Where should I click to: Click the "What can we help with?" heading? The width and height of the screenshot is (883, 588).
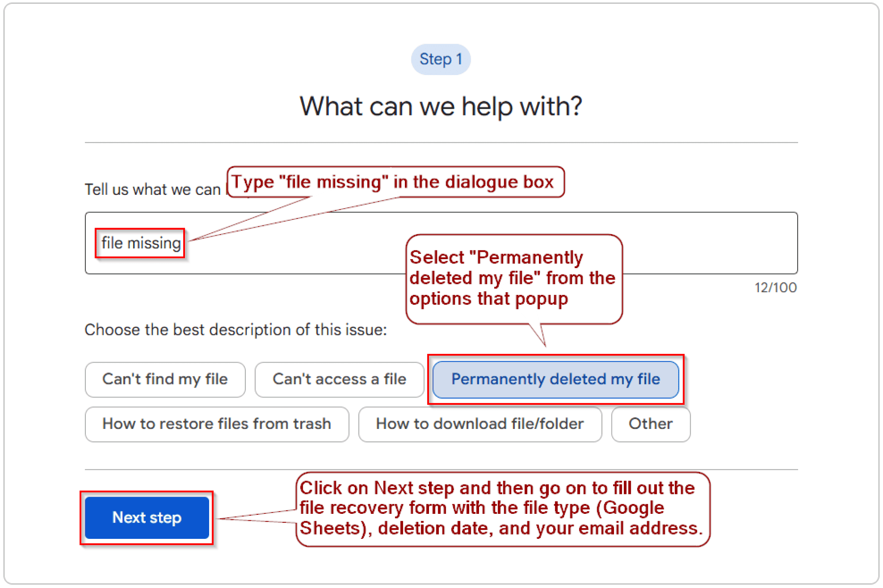(441, 106)
